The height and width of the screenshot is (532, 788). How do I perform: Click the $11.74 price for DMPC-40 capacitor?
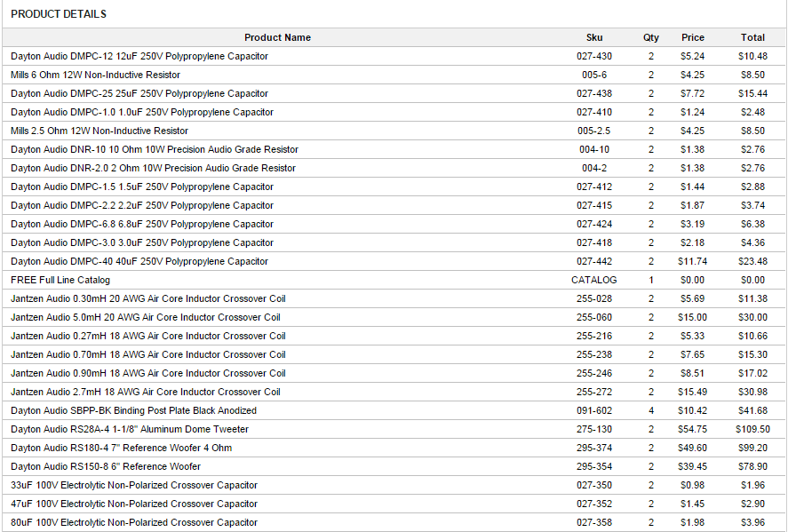(x=693, y=261)
